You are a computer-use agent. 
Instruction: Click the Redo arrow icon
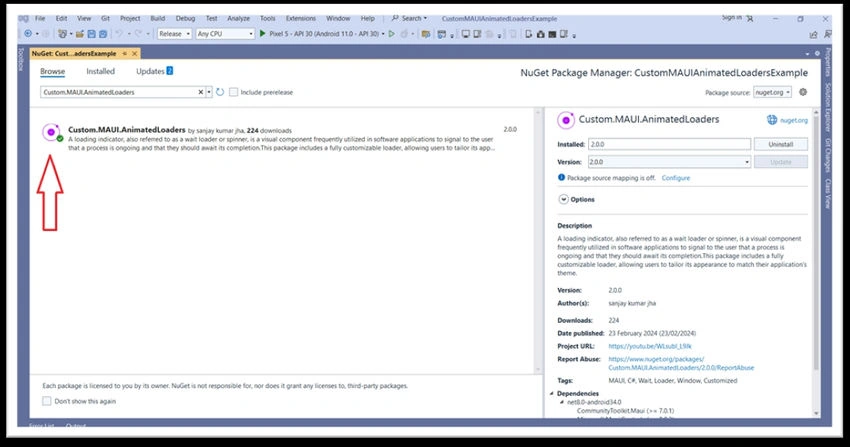click(x=139, y=34)
